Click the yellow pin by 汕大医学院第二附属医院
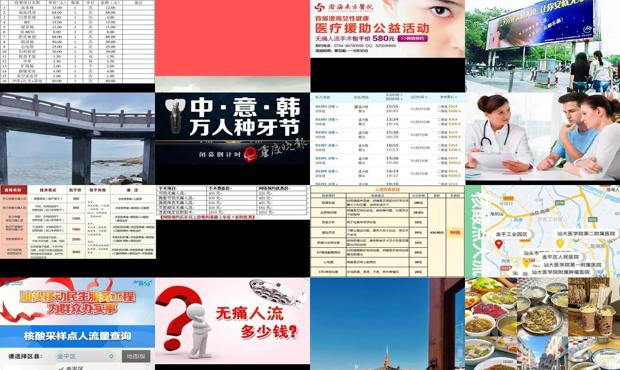 coord(560,243)
